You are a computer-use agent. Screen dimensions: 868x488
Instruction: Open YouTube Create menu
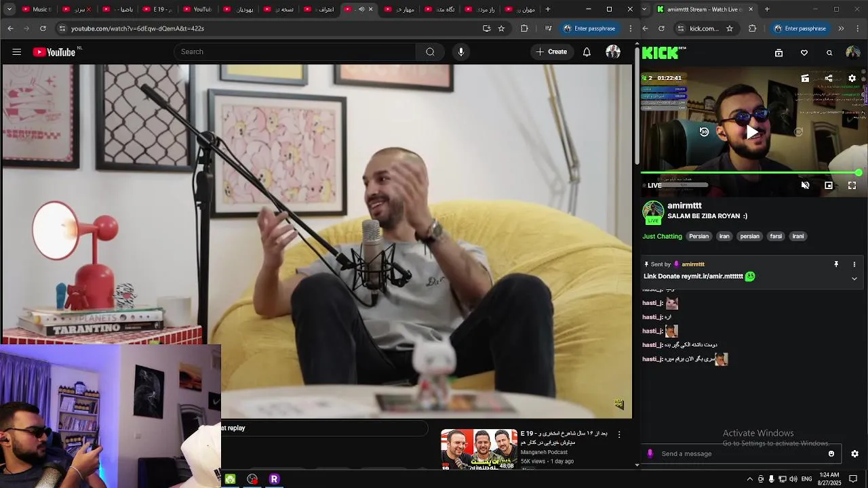(x=551, y=52)
